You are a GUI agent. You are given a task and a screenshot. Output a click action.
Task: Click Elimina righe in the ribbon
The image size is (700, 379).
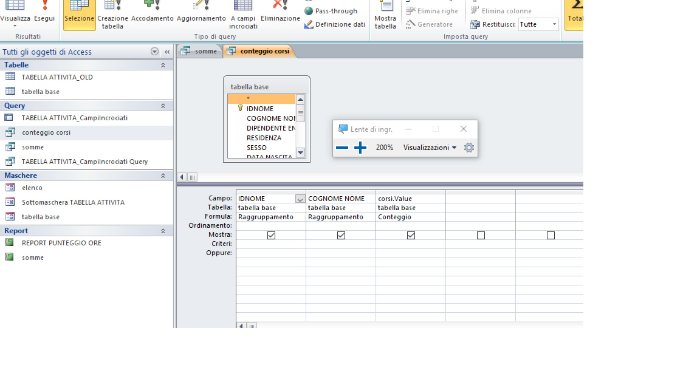(432, 11)
